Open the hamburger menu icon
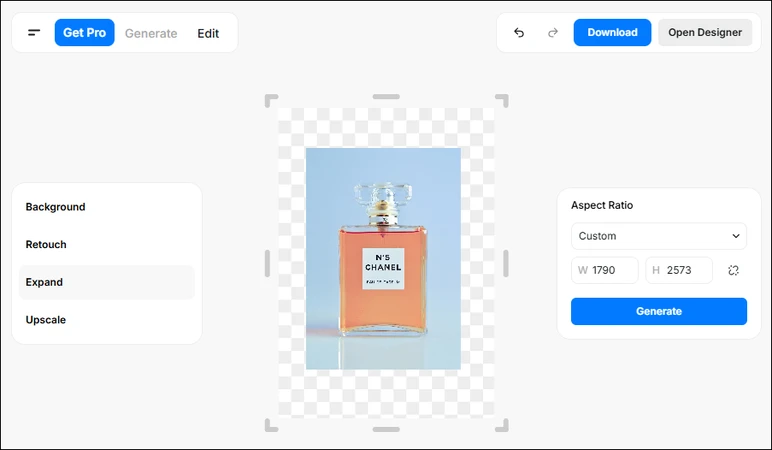This screenshot has width=772, height=450. (x=33, y=32)
